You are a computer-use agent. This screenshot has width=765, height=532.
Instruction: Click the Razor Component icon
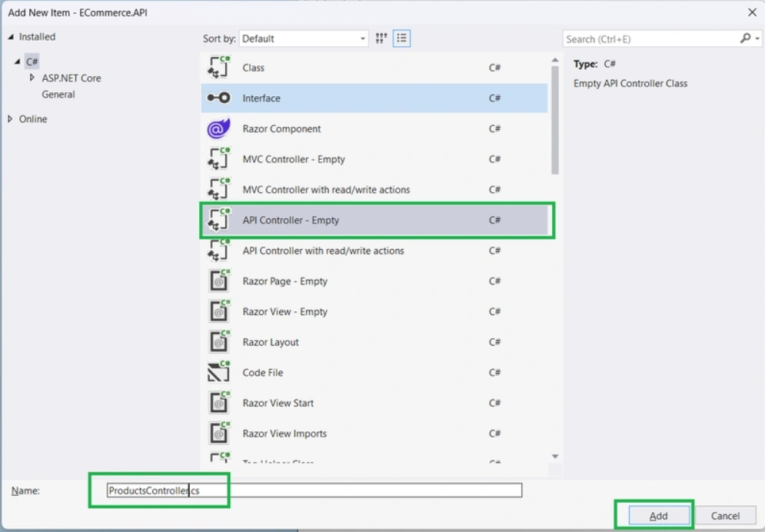click(218, 128)
